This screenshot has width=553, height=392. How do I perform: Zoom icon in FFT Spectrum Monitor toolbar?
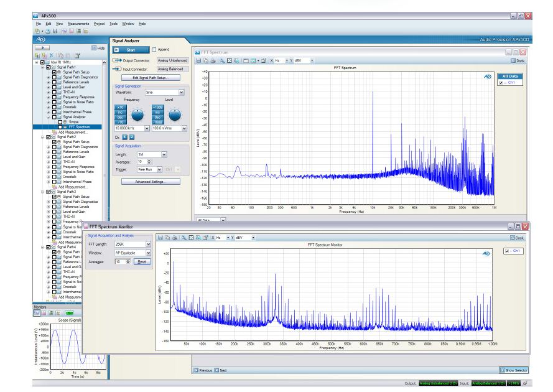tap(184, 238)
